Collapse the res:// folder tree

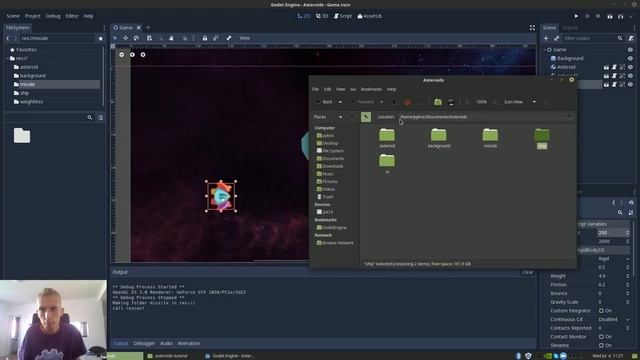(7, 58)
